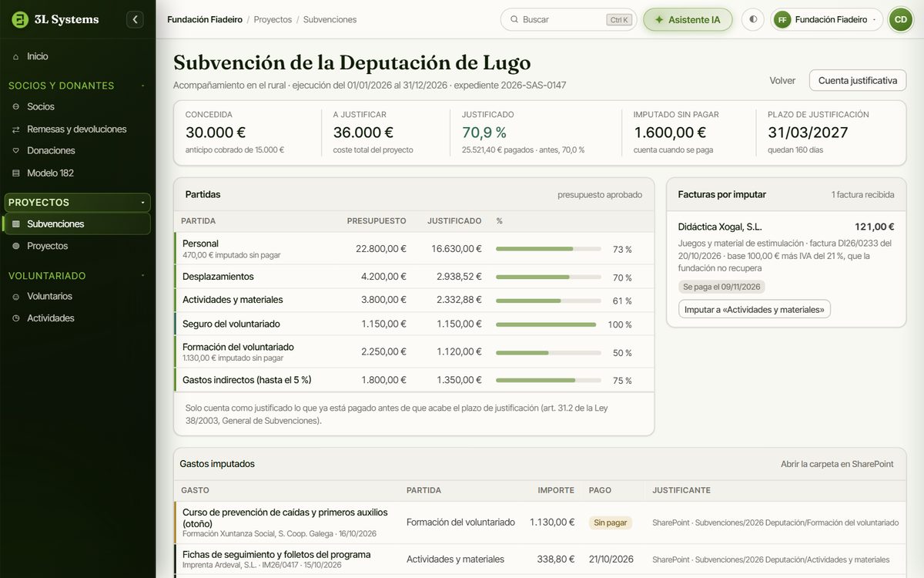Open Abrir la carpeta en SharePoint link
The height and width of the screenshot is (578, 924).
837,465
